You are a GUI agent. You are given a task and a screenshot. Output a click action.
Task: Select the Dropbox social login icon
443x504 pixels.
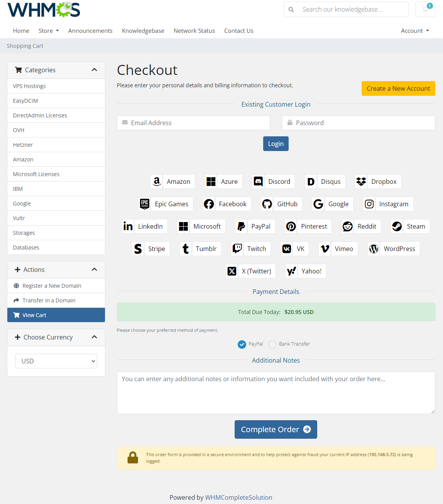pos(361,182)
